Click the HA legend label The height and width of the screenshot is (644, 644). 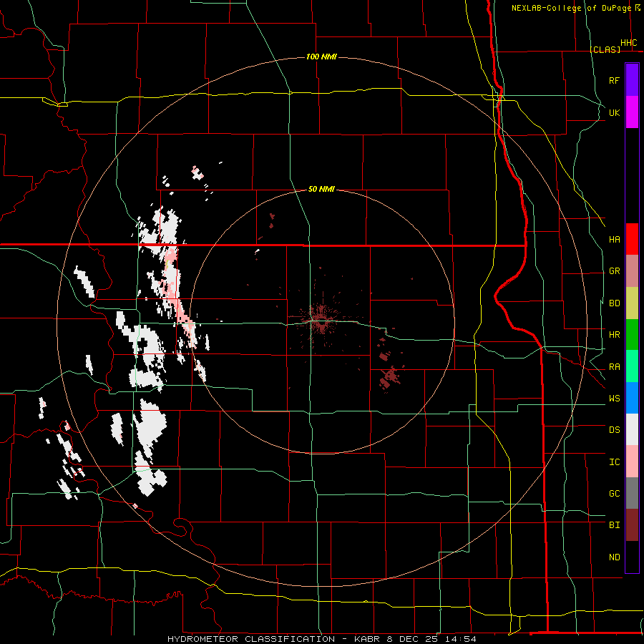614,239
